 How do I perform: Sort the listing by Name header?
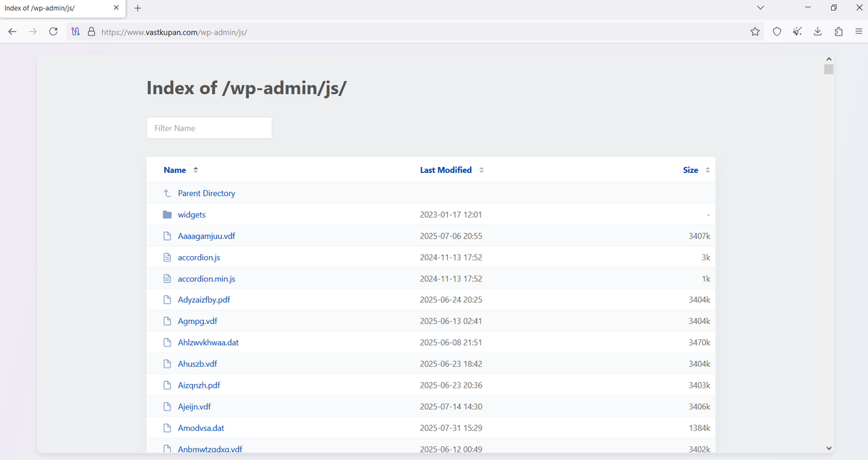point(174,170)
